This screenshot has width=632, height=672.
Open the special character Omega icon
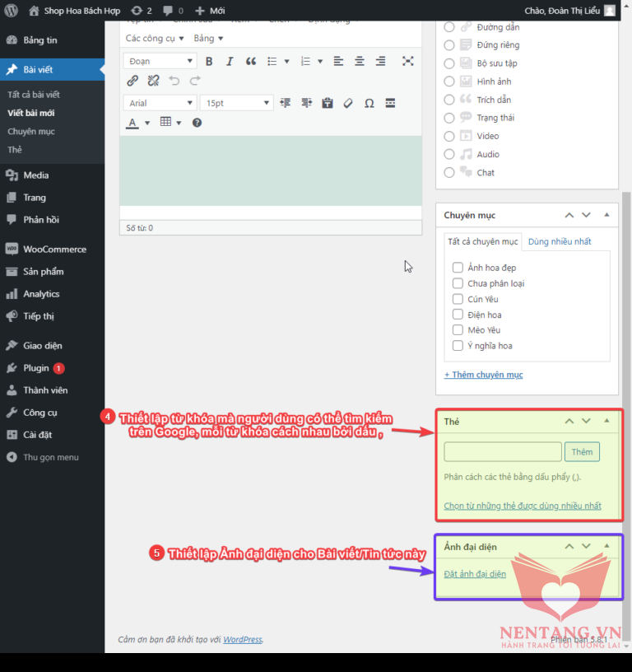point(369,103)
